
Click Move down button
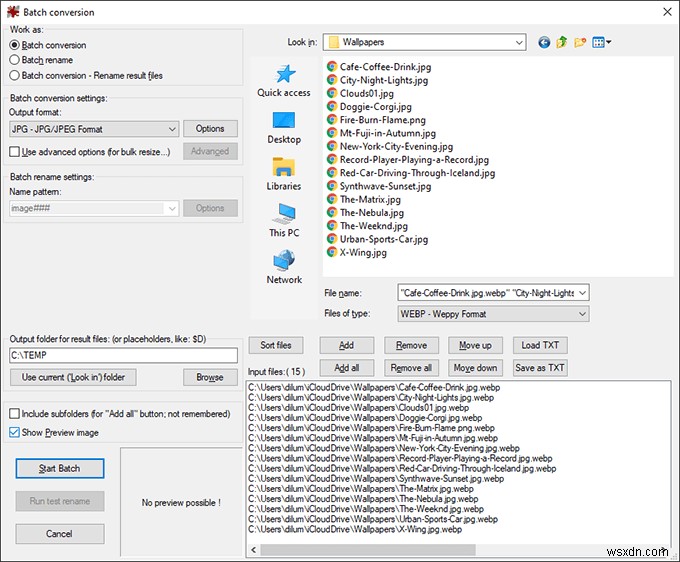pos(475,368)
